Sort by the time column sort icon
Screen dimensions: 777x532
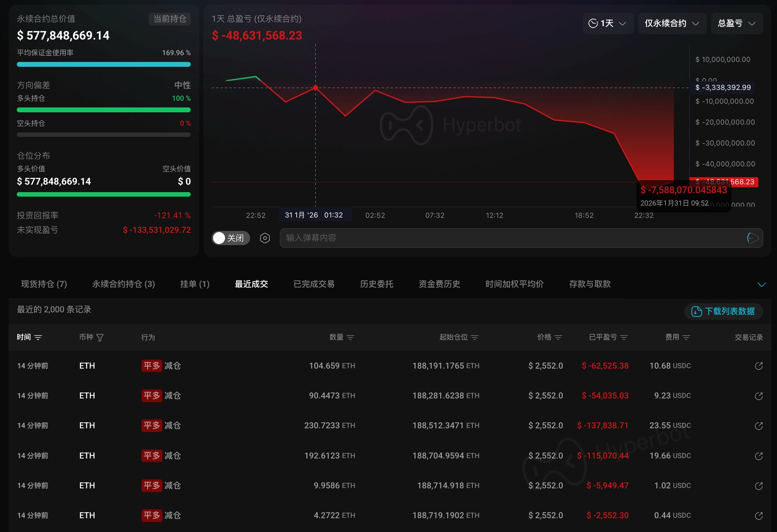[x=38, y=338]
